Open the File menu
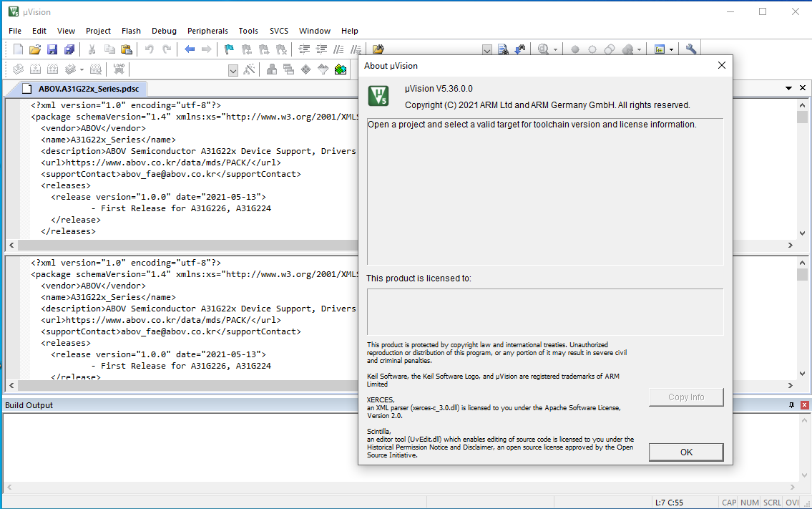The width and height of the screenshot is (812, 509). click(15, 31)
